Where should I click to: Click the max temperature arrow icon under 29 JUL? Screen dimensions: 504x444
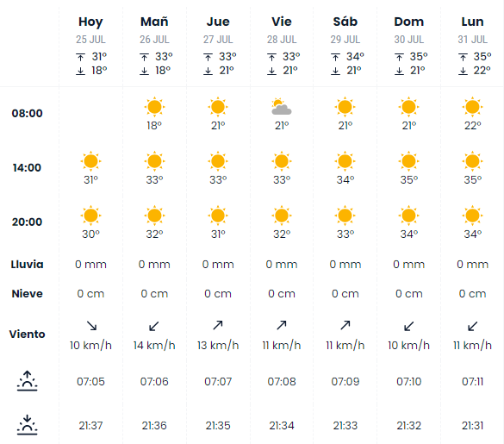(335, 57)
